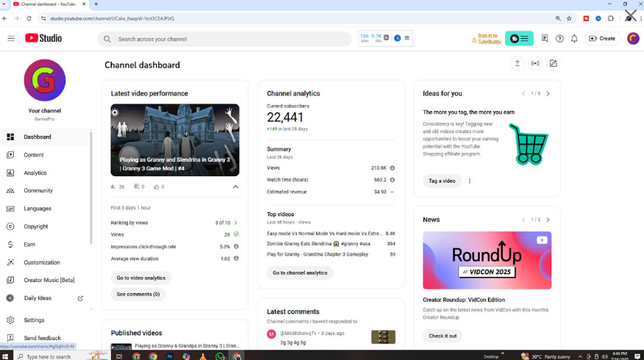
Task: Open the Granny 3 latest video thumbnail
Action: pyautogui.click(x=175, y=140)
